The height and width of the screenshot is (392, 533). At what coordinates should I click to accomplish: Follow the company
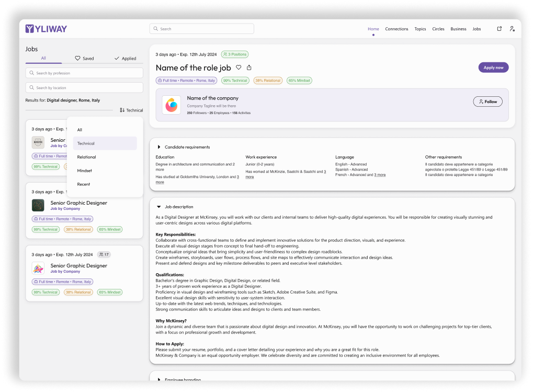coord(488,102)
